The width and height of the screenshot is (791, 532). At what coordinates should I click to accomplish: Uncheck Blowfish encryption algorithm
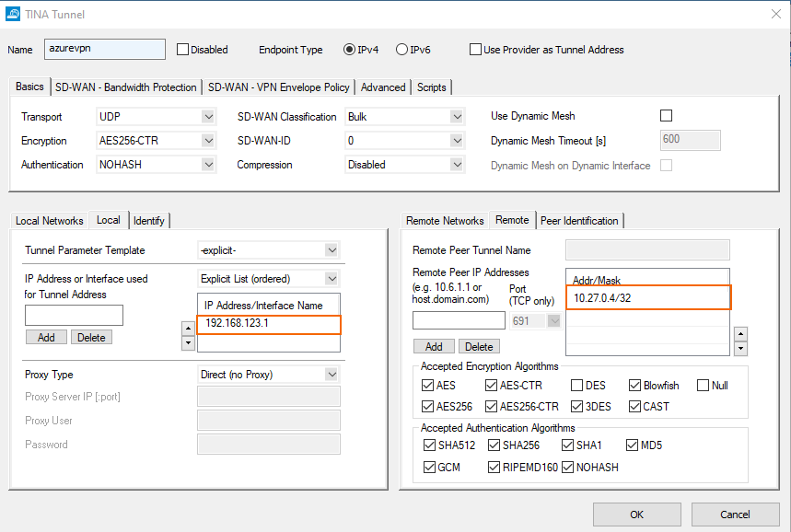634,386
